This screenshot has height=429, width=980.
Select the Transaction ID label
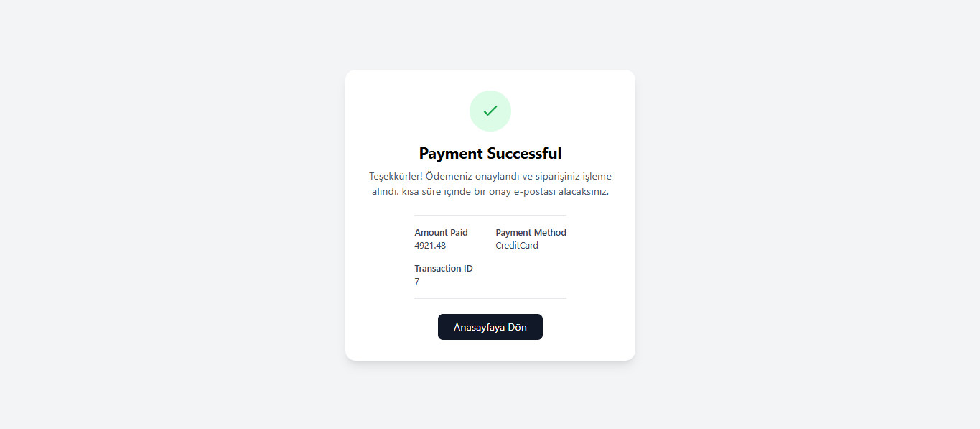click(444, 268)
